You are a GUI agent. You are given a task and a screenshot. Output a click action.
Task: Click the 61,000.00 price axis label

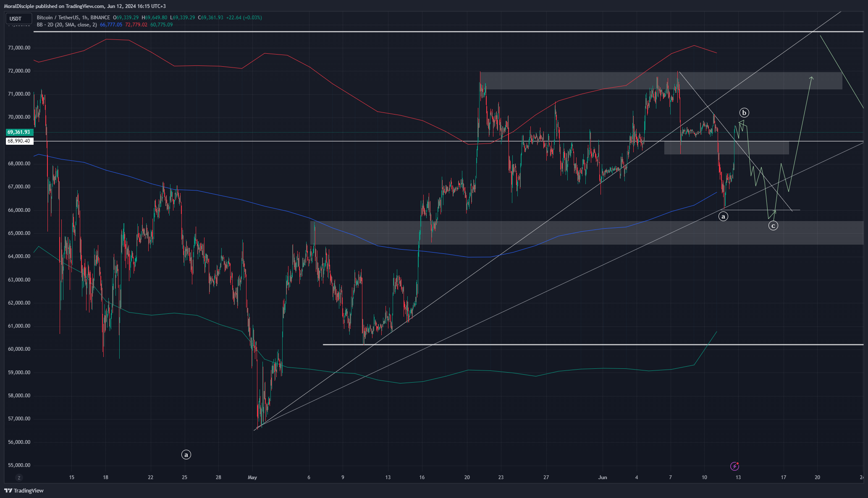pos(19,326)
